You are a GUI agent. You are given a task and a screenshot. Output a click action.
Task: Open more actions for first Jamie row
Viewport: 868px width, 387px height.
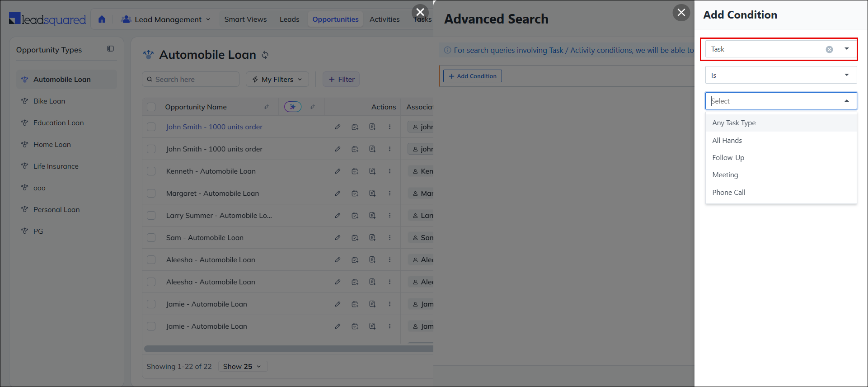click(x=389, y=304)
